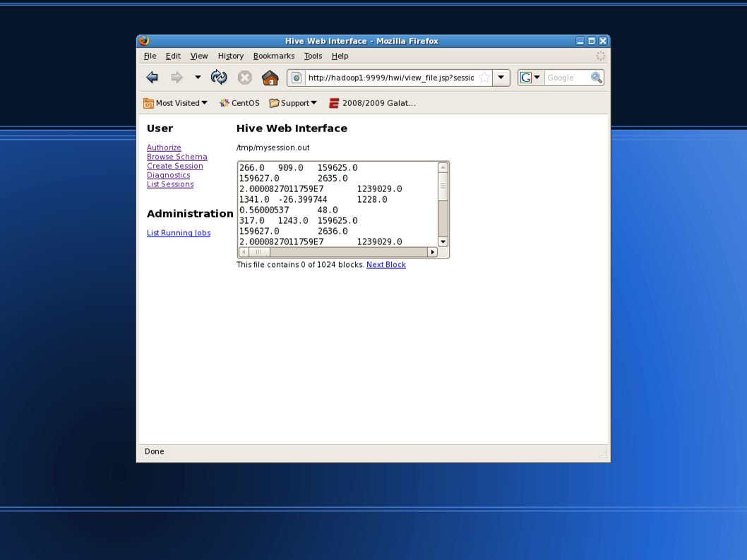Screen dimensions: 747x560
Task: Follow the Authorize link
Action: tap(164, 148)
